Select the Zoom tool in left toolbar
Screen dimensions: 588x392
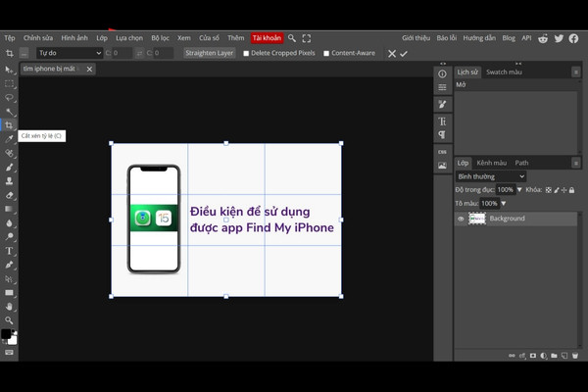[9, 320]
